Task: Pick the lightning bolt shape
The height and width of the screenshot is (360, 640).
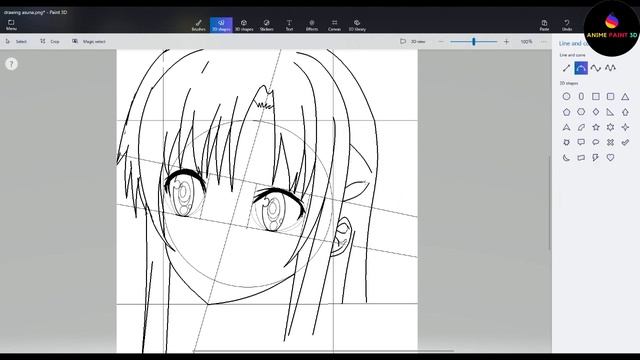Action: pyautogui.click(x=596, y=158)
